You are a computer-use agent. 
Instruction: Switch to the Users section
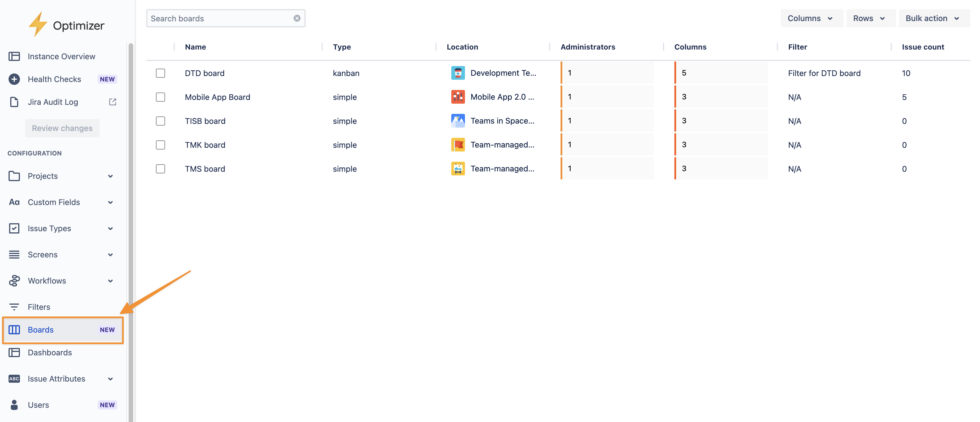[x=38, y=405]
